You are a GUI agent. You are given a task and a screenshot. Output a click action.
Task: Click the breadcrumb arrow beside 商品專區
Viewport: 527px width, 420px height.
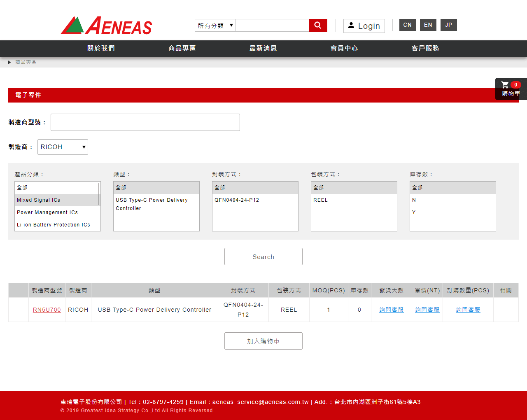click(9, 62)
